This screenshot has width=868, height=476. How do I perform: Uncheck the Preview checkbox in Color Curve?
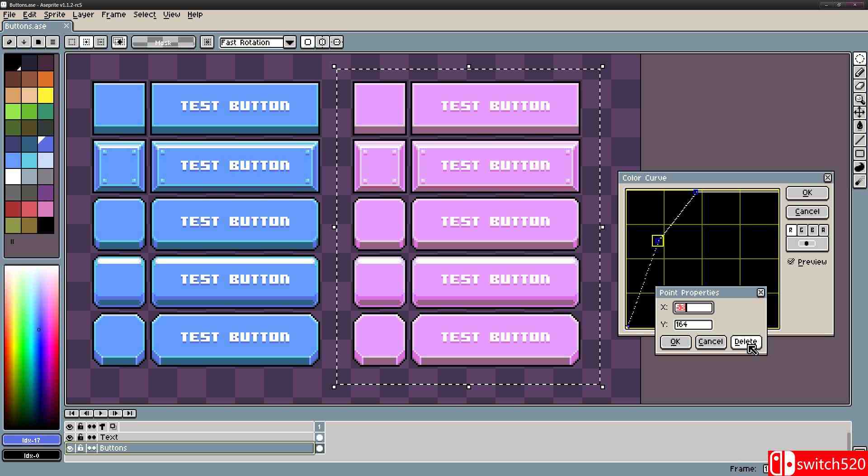coord(791,262)
